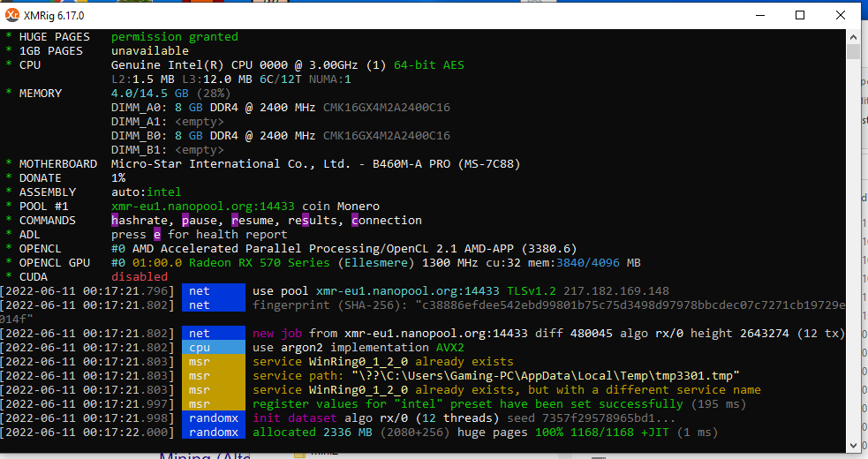Click the 'use pool' log line net tag
This screenshot has height=459, width=868.
pyautogui.click(x=214, y=291)
